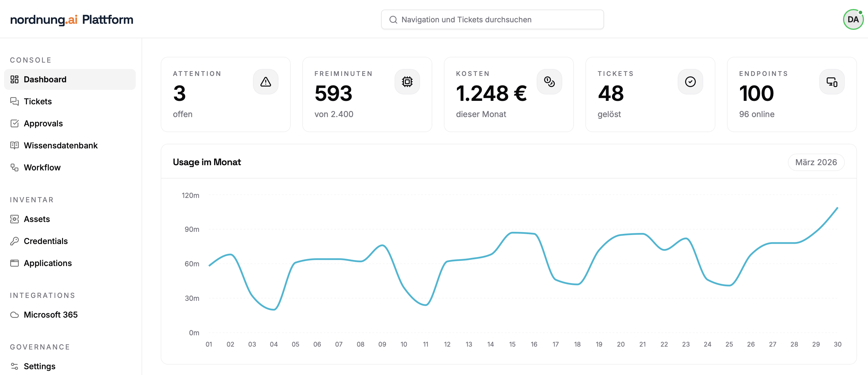The image size is (868, 375).
Task: Focus the Navigation und Tickets search field
Action: click(492, 19)
